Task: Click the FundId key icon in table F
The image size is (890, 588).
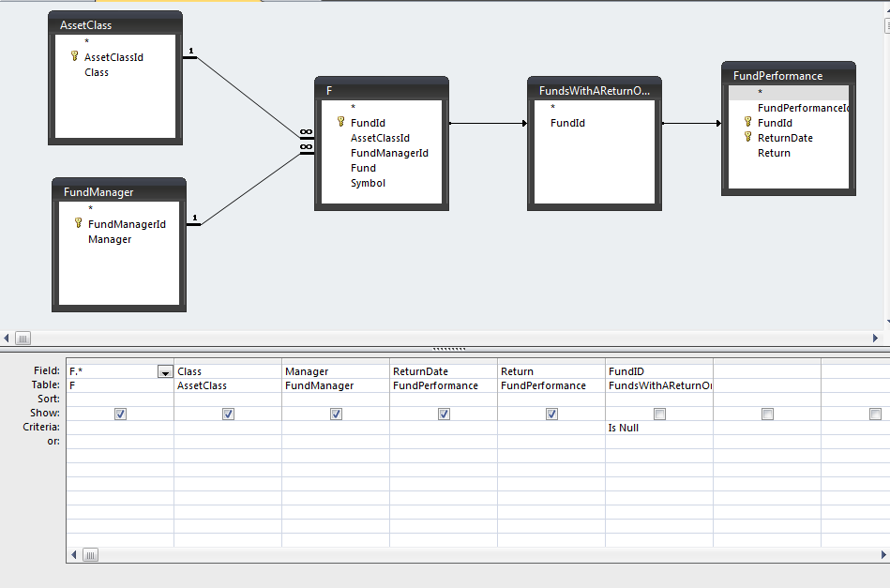Action: (x=341, y=122)
